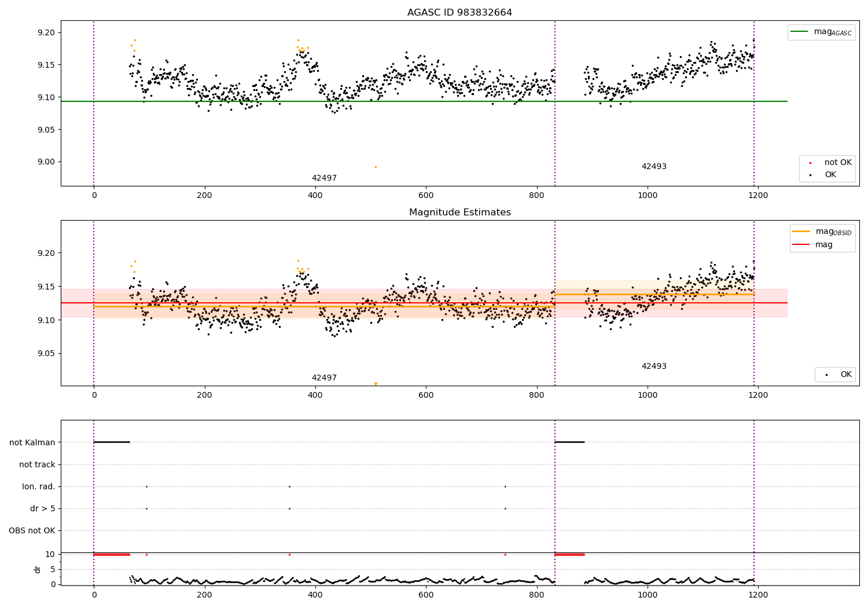Click the '9.00' y-tick in the top plot
Screen dimensions: 868x608
(47, 162)
